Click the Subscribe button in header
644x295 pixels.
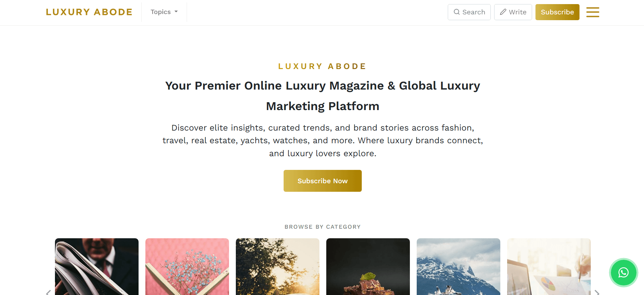tap(557, 12)
